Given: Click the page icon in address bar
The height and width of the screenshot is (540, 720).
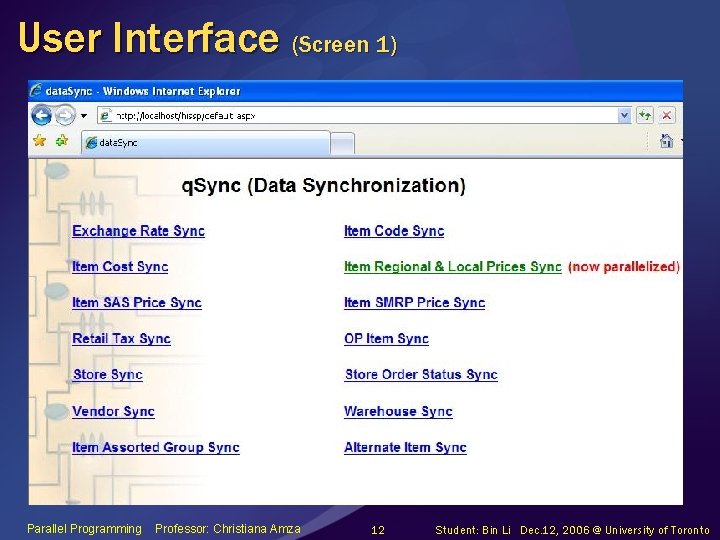Looking at the screenshot, I should pos(105,115).
